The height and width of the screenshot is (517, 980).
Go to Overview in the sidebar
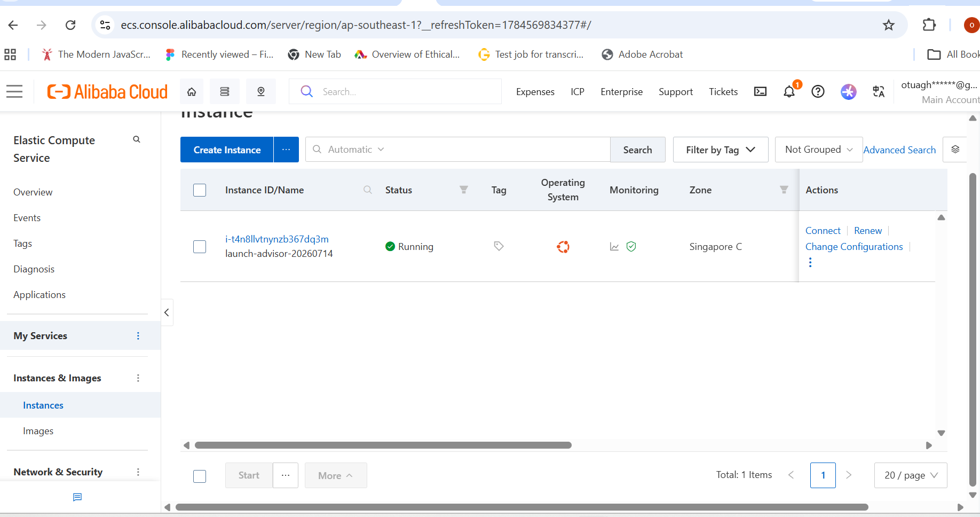33,192
